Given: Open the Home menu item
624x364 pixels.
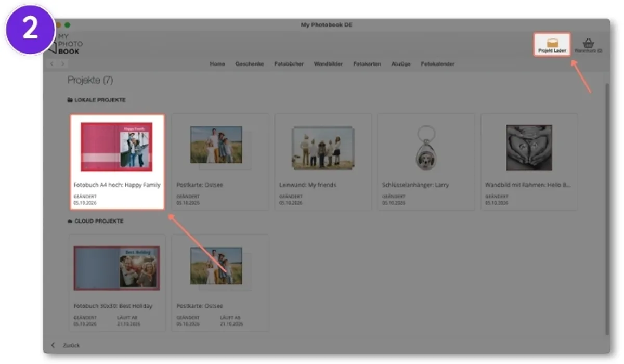Looking at the screenshot, I should pyautogui.click(x=217, y=64).
